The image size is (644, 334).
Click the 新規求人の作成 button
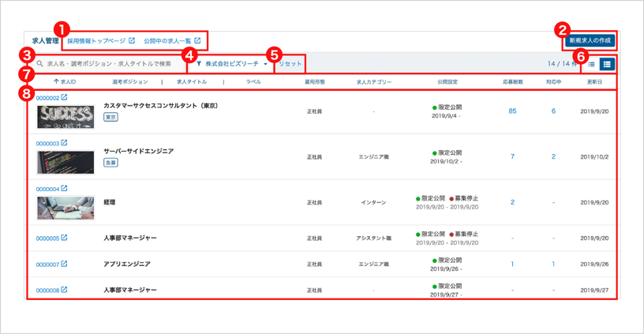pos(590,40)
